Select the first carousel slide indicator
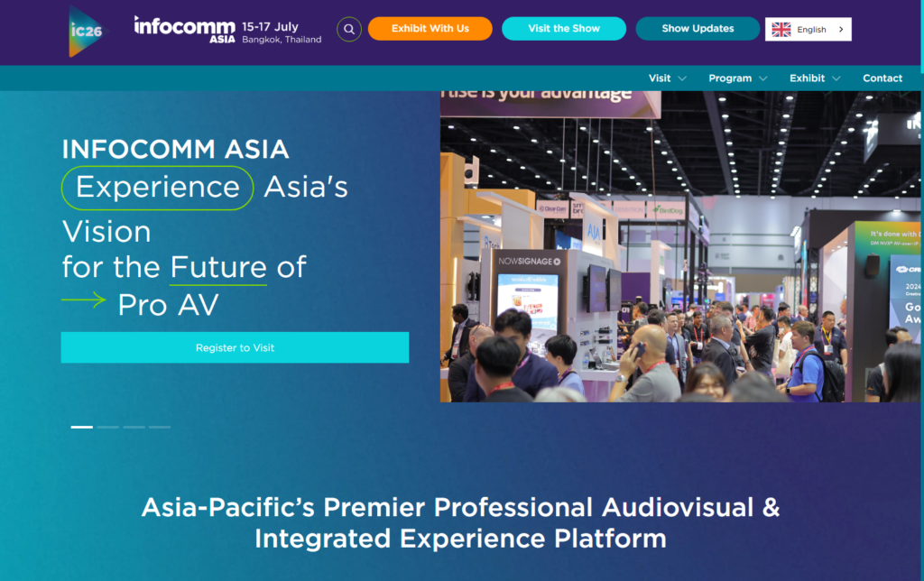 point(82,427)
